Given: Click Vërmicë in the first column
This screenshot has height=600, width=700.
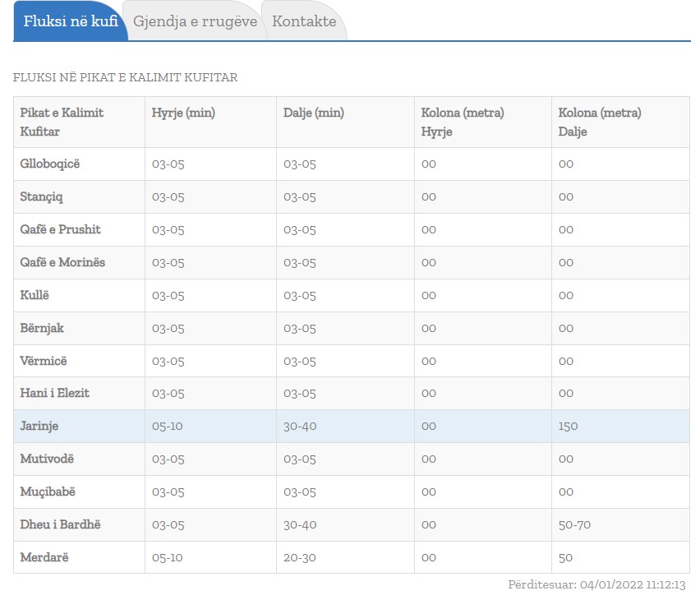Looking at the screenshot, I should [44, 361].
